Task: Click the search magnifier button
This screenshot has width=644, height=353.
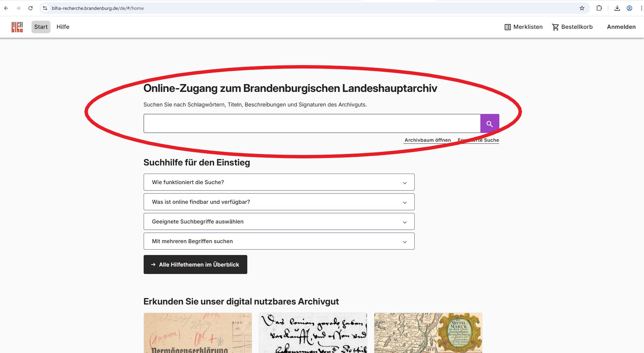Action: (x=490, y=123)
